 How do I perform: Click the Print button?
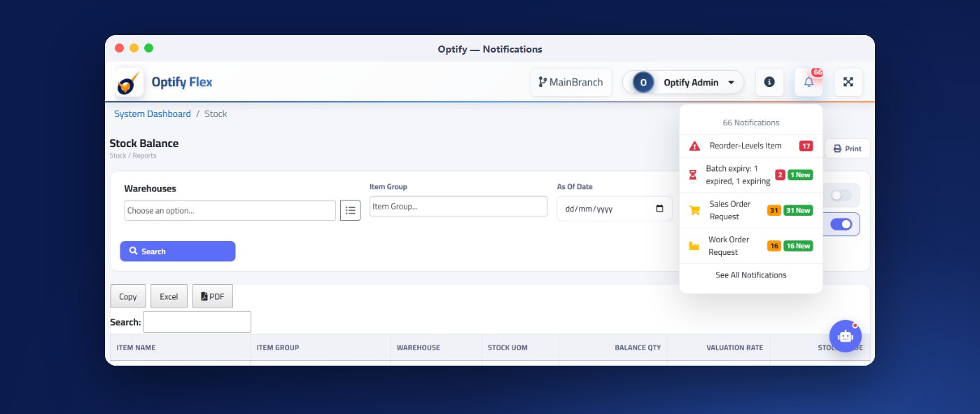point(848,149)
